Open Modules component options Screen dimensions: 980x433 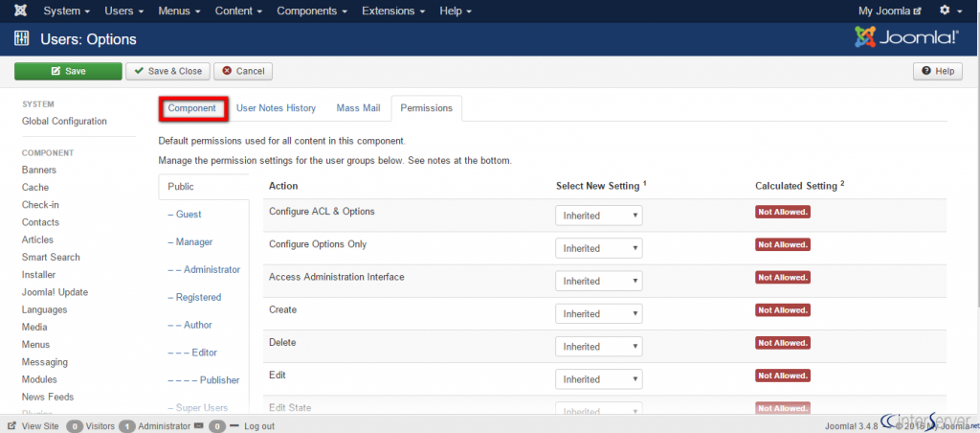(x=39, y=379)
